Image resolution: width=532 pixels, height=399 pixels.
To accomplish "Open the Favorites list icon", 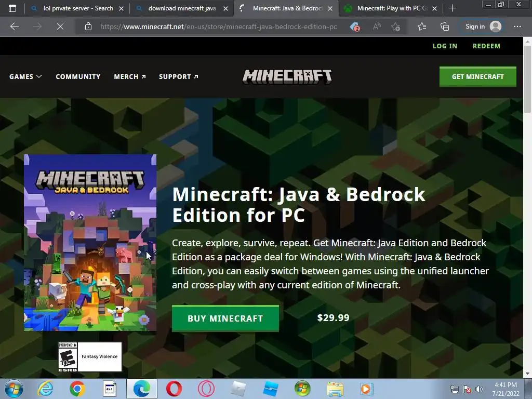I will point(422,26).
